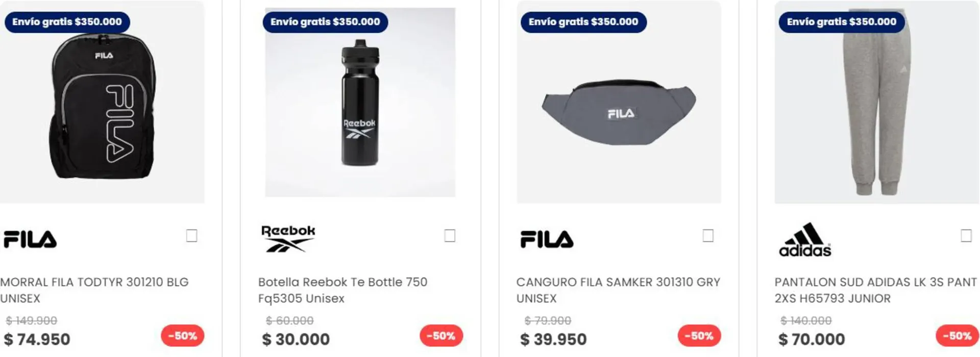Click the grey FILA fanny pack image
The image size is (980, 357).
click(619, 112)
